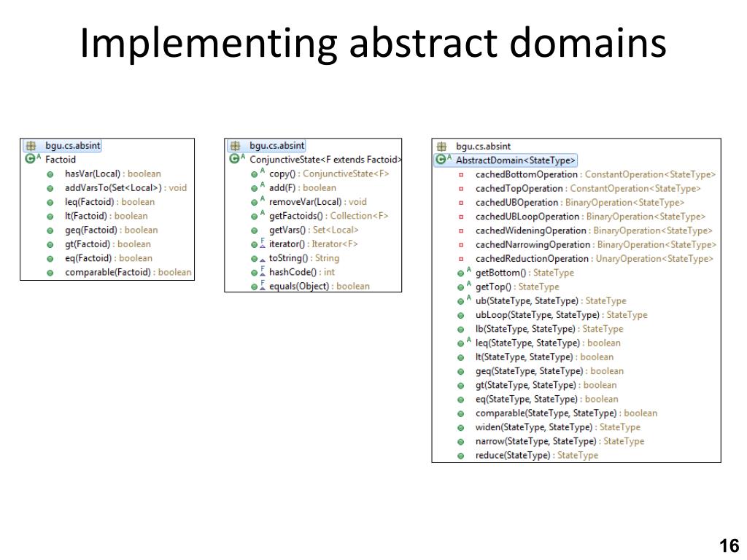Image resolution: width=747 pixels, height=560 pixels.
Task: Click the red field icon beside cachedReductionOperation
Action: 461,259
